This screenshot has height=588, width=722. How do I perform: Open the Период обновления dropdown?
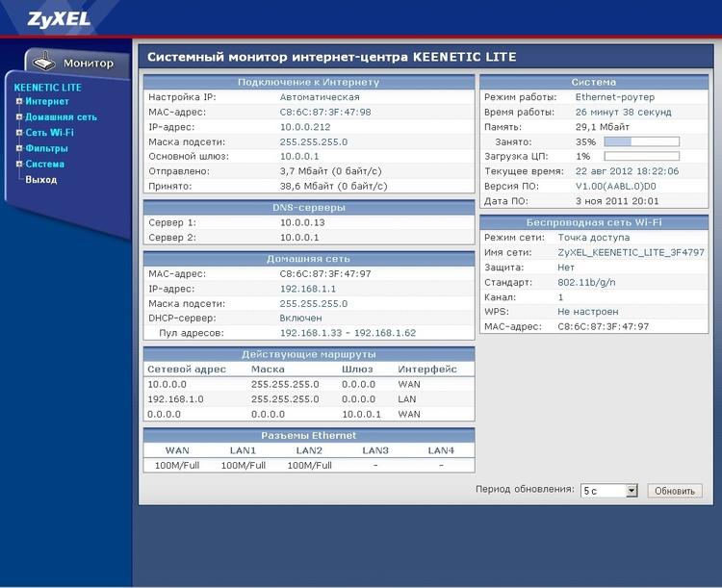[x=608, y=491]
